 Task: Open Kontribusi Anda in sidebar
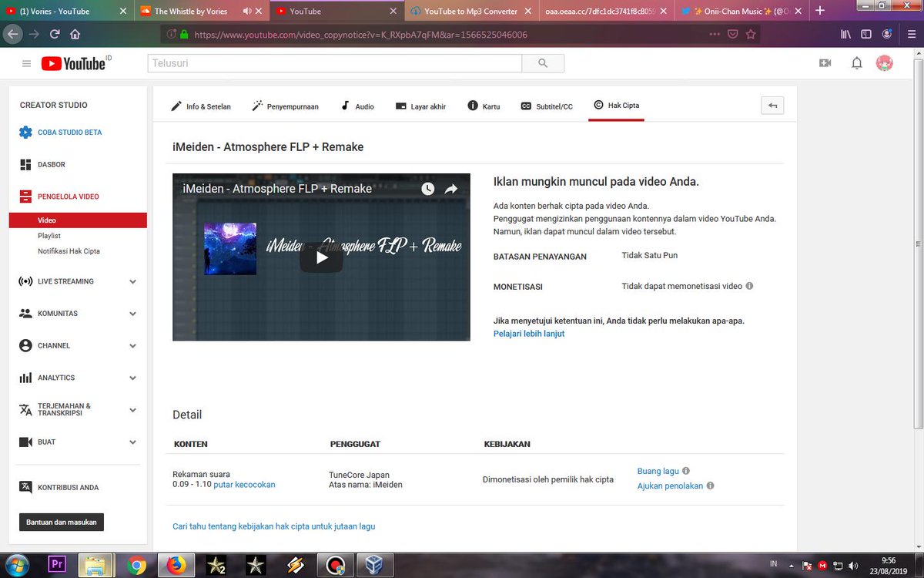point(59,488)
